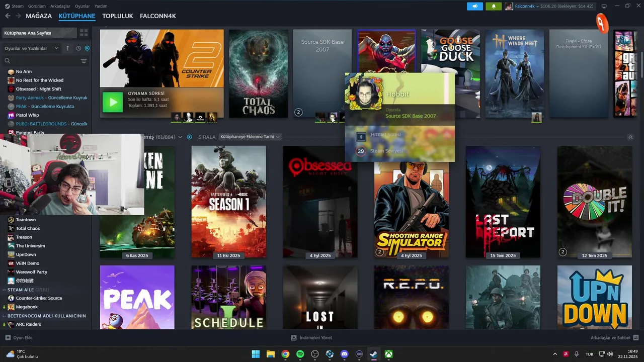The width and height of the screenshot is (644, 362).
Task: Collapse the shelf with the double chevron
Action: [x=630, y=137]
